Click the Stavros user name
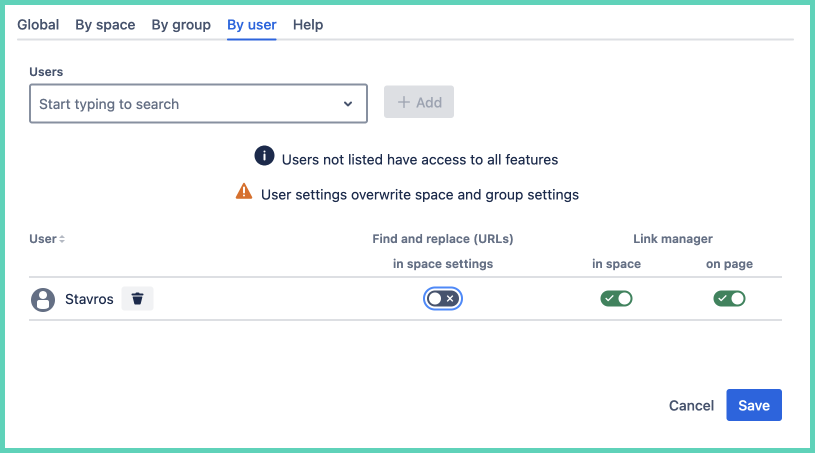The width and height of the screenshot is (815, 453). point(89,299)
